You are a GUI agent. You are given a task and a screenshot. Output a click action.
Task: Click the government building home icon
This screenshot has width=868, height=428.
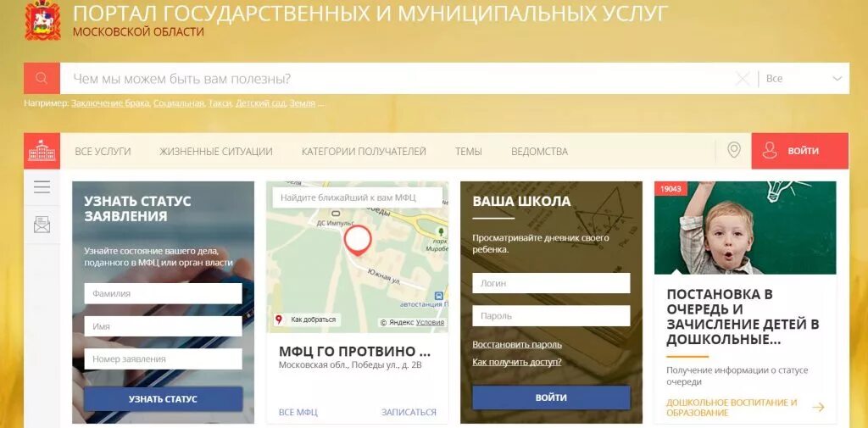click(x=42, y=151)
